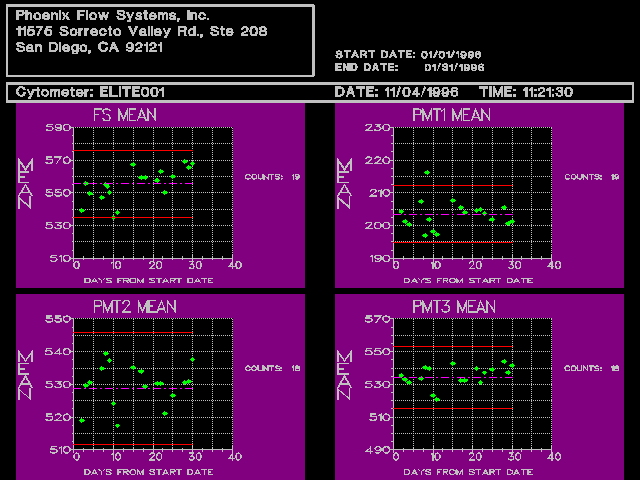Click DAYS FROM START DATE under the PMT2 MEAN chart

(x=148, y=472)
